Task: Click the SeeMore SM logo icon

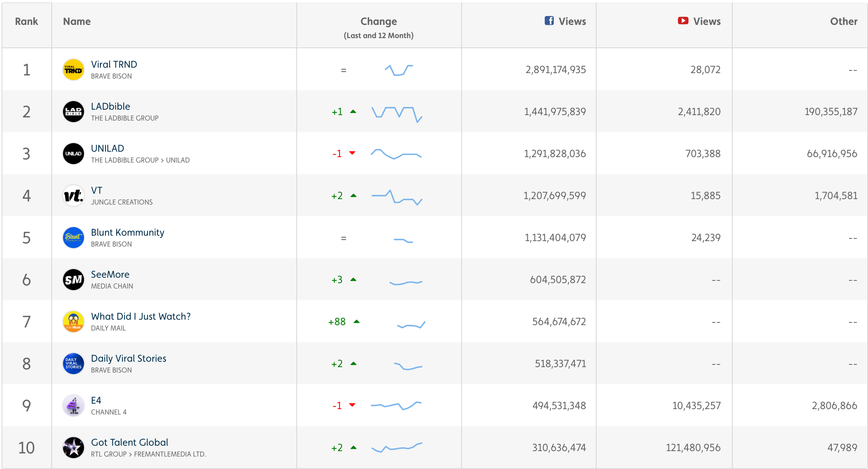Action: point(73,280)
